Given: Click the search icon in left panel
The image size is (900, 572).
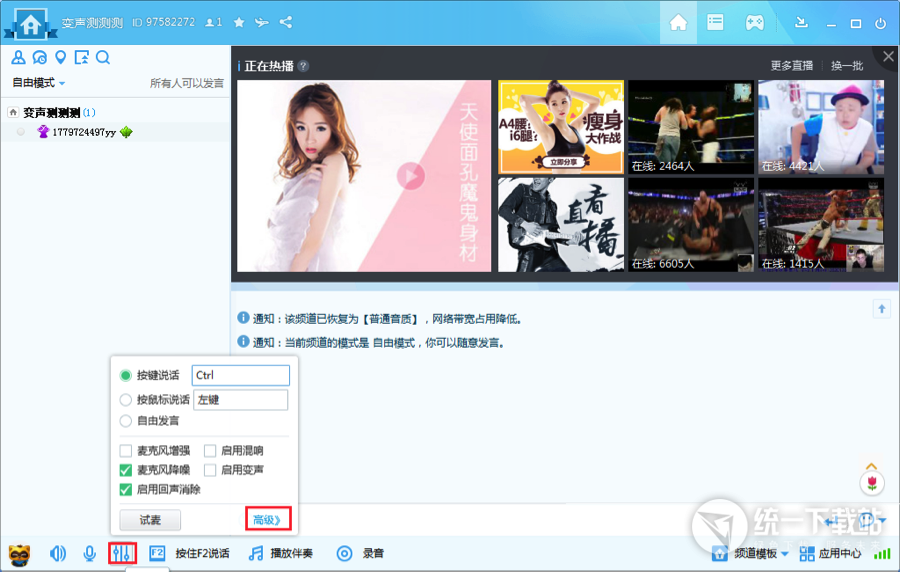Looking at the screenshot, I should (x=103, y=57).
